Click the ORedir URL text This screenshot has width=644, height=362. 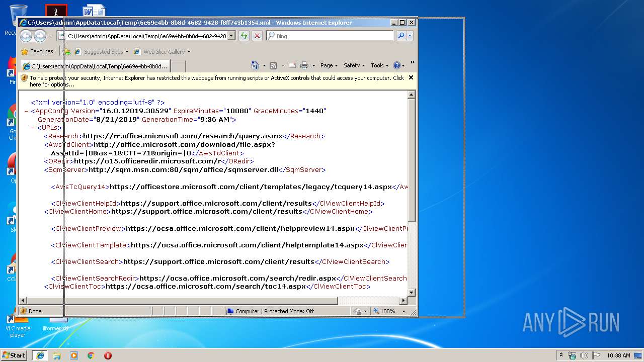coord(147,161)
